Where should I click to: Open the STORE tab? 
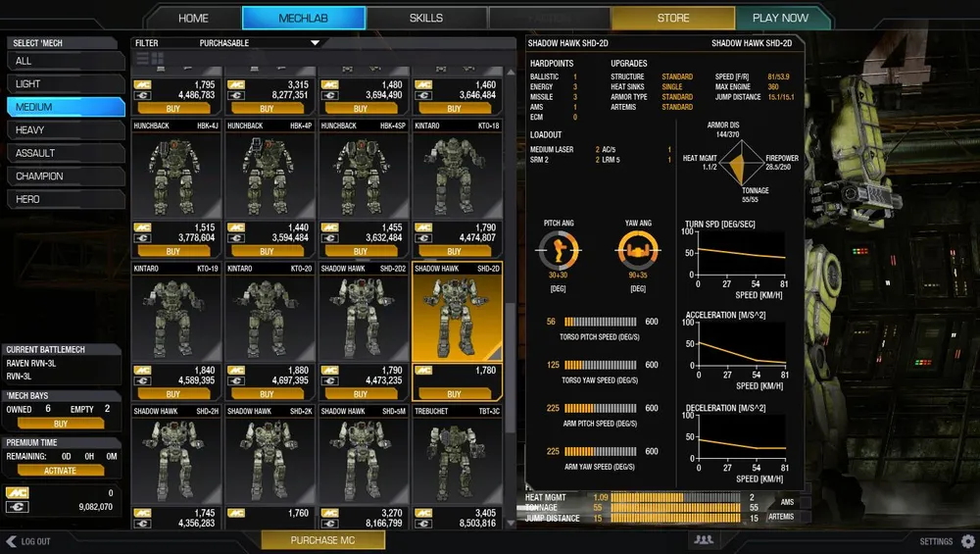(673, 18)
